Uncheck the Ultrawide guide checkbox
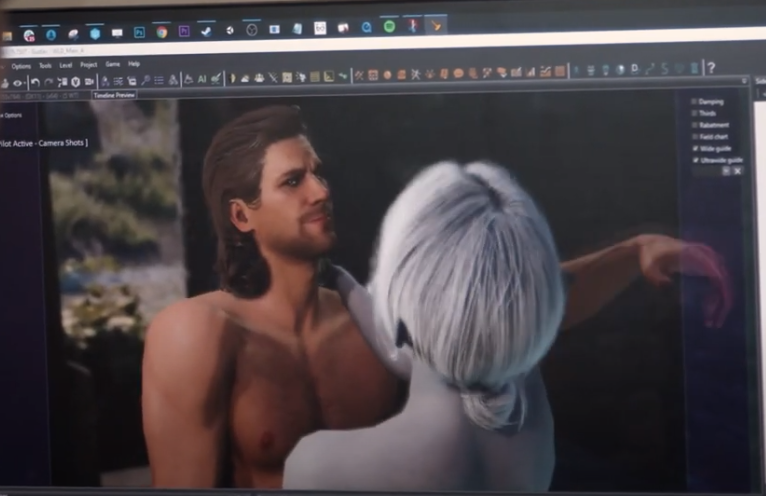 tap(696, 160)
